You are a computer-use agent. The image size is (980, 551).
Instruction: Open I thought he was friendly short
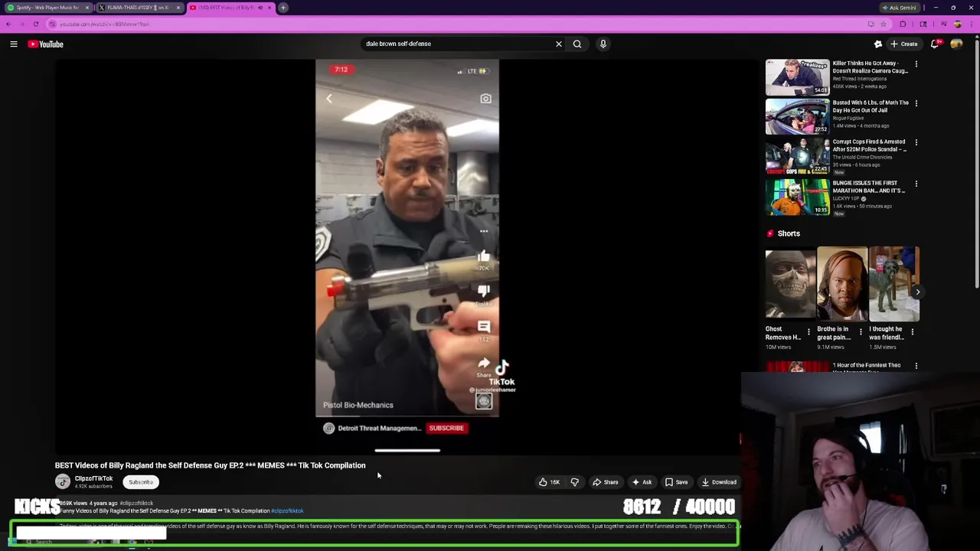pyautogui.click(x=894, y=283)
